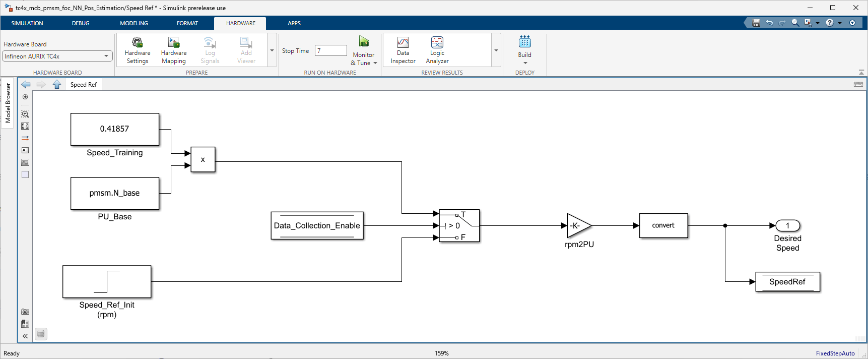Add an annotation with the text tool

[25, 150]
